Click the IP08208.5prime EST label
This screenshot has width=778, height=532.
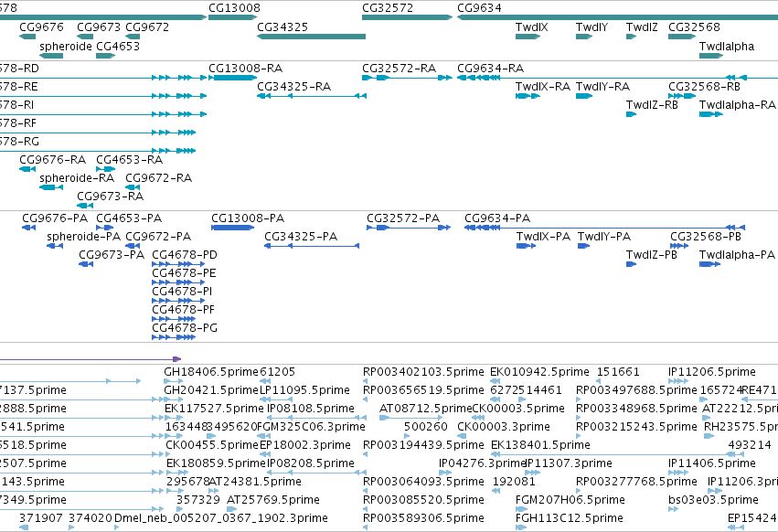[x=311, y=463]
